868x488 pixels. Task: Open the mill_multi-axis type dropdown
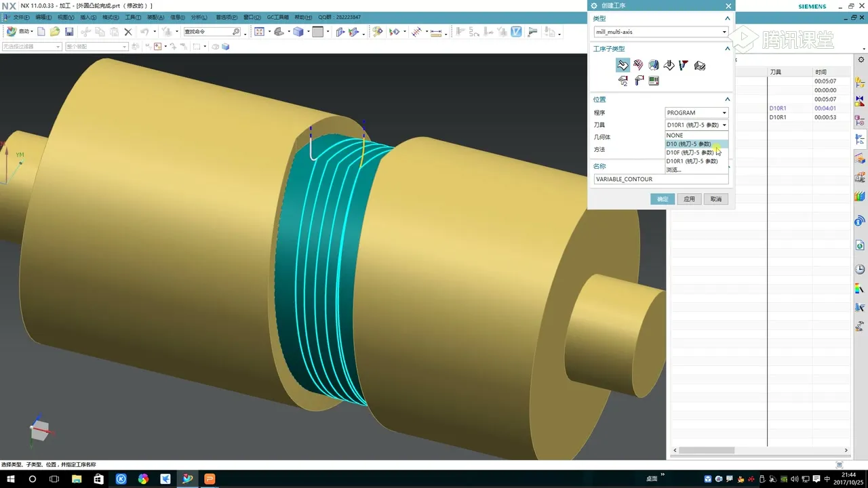[x=660, y=32]
